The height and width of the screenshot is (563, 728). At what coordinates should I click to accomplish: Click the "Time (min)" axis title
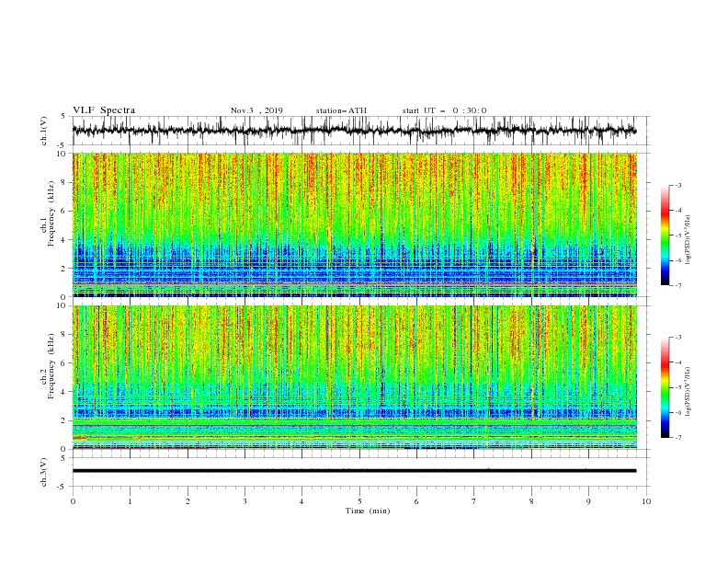click(x=368, y=511)
